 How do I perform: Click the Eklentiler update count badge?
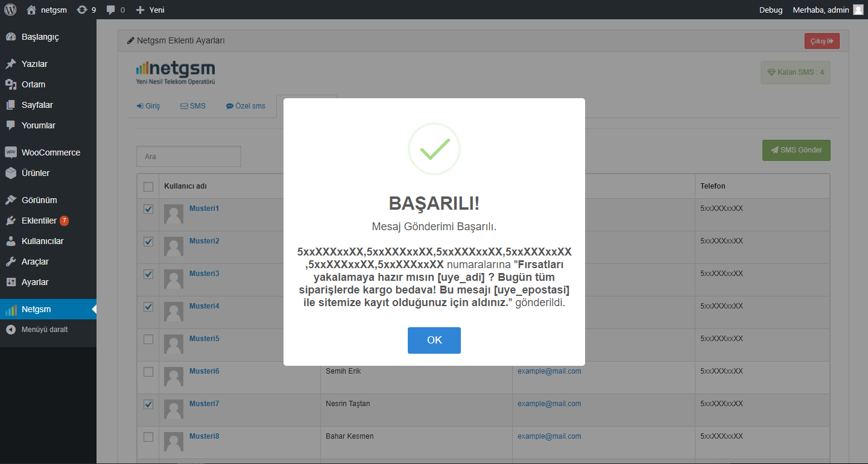click(x=64, y=221)
